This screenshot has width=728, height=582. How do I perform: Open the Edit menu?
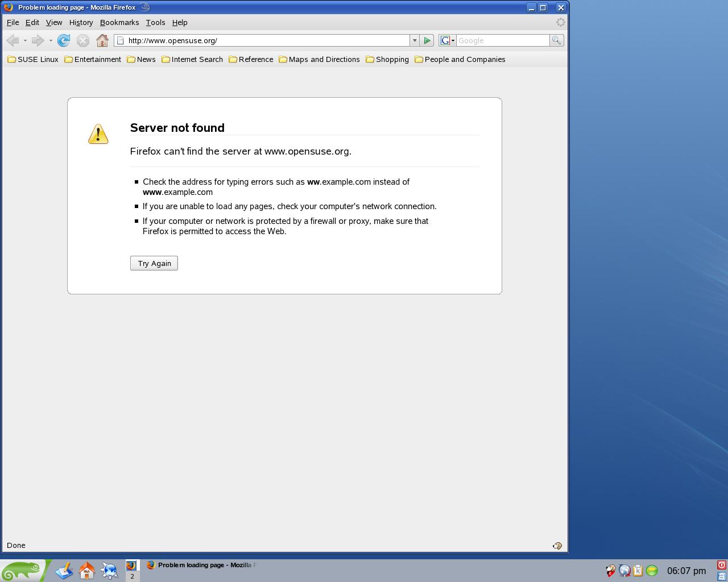[x=32, y=22]
